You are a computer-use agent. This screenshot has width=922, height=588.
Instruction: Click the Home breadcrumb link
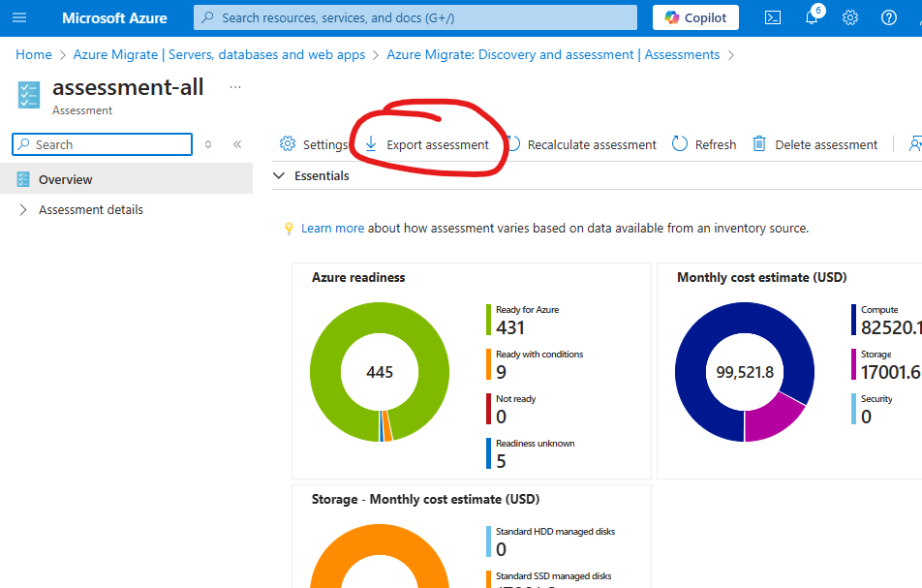tap(34, 55)
